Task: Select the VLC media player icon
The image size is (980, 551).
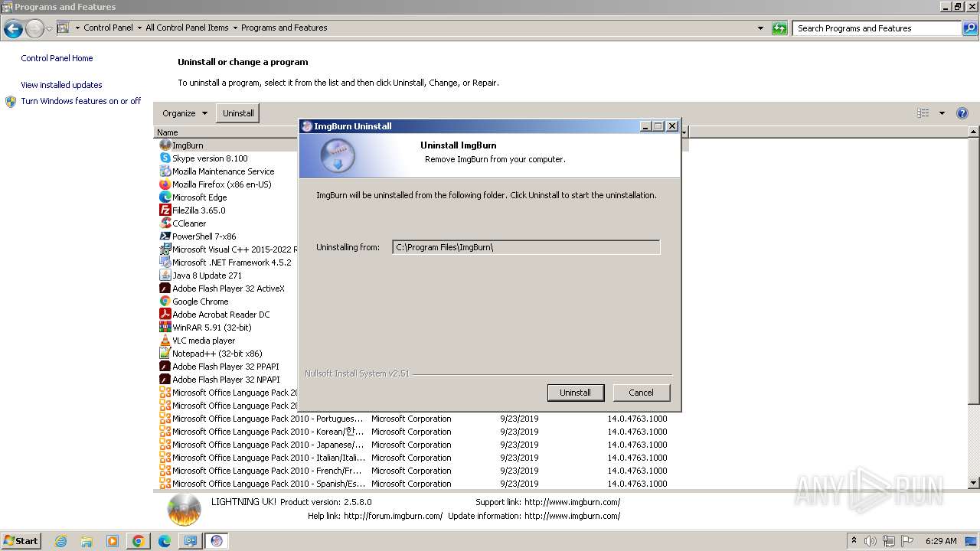Action: 165,341
